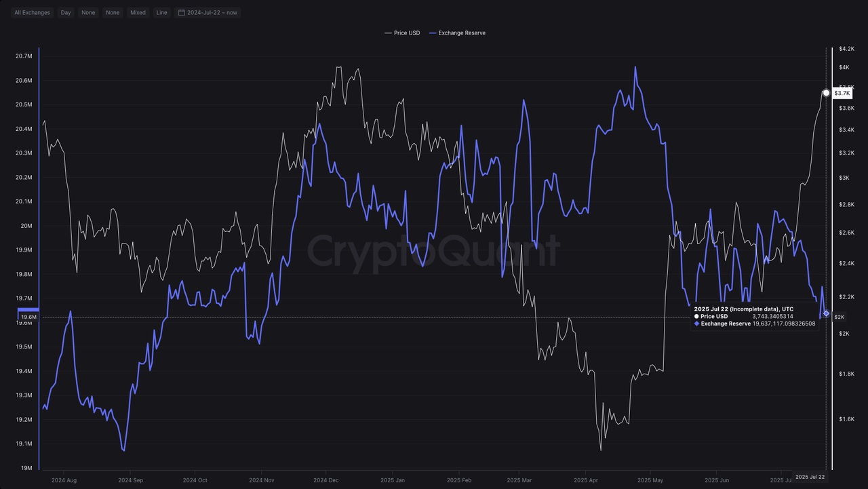
Task: Click the calendar icon in date range
Action: coord(182,12)
